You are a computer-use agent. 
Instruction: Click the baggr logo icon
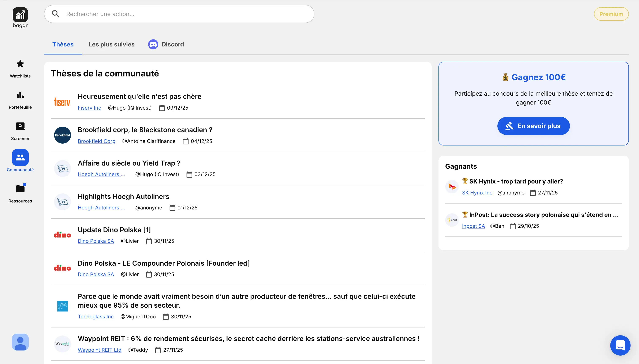(20, 15)
